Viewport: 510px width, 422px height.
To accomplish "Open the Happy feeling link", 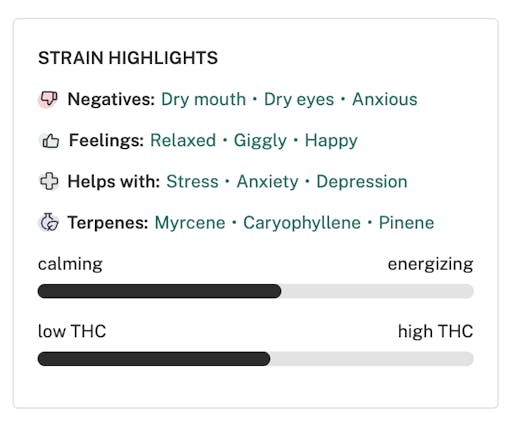I will (x=331, y=141).
